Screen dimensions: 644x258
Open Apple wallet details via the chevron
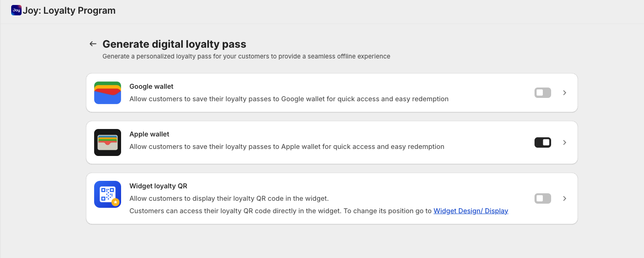pos(564,143)
